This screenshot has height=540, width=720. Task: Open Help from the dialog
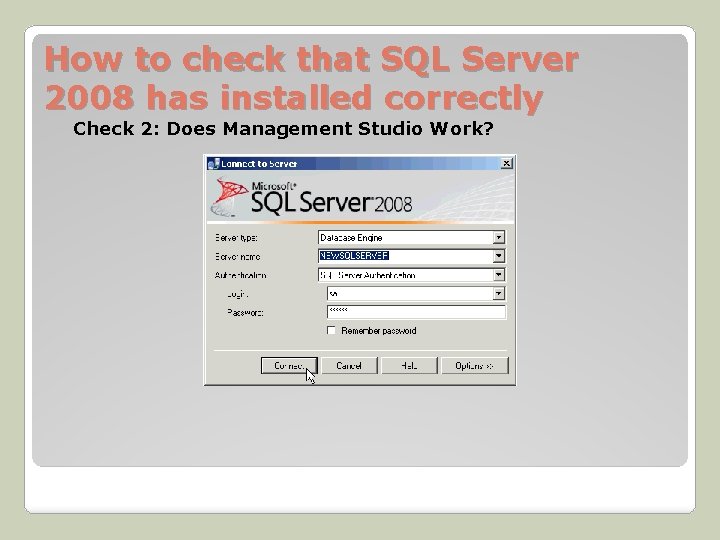click(x=409, y=366)
